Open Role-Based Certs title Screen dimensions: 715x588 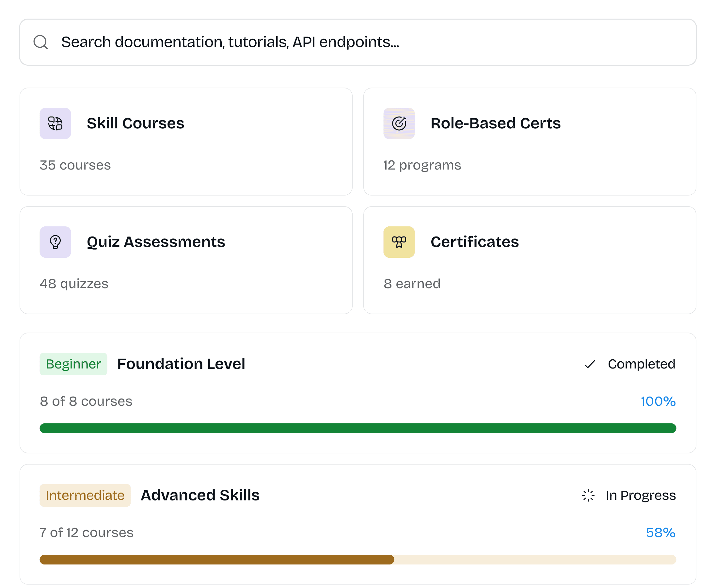(495, 123)
